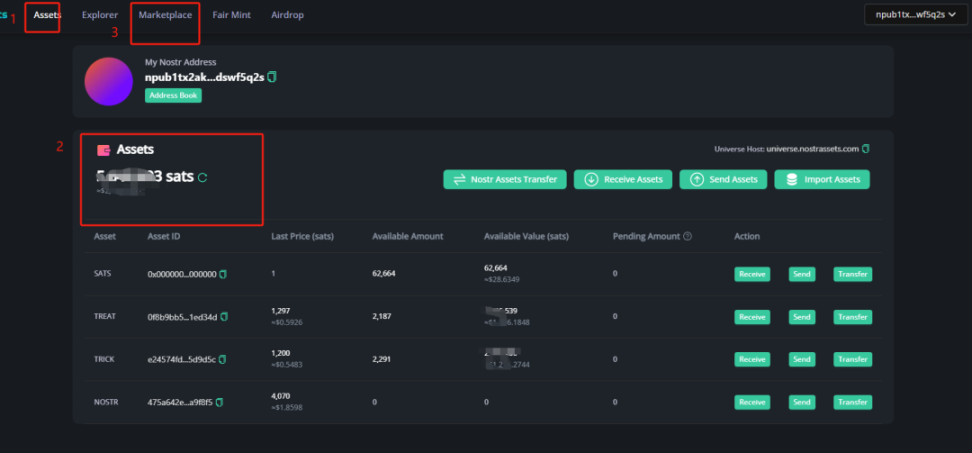Image resolution: width=972 pixels, height=453 pixels.
Task: Click the gradient profile avatar
Action: [x=109, y=81]
